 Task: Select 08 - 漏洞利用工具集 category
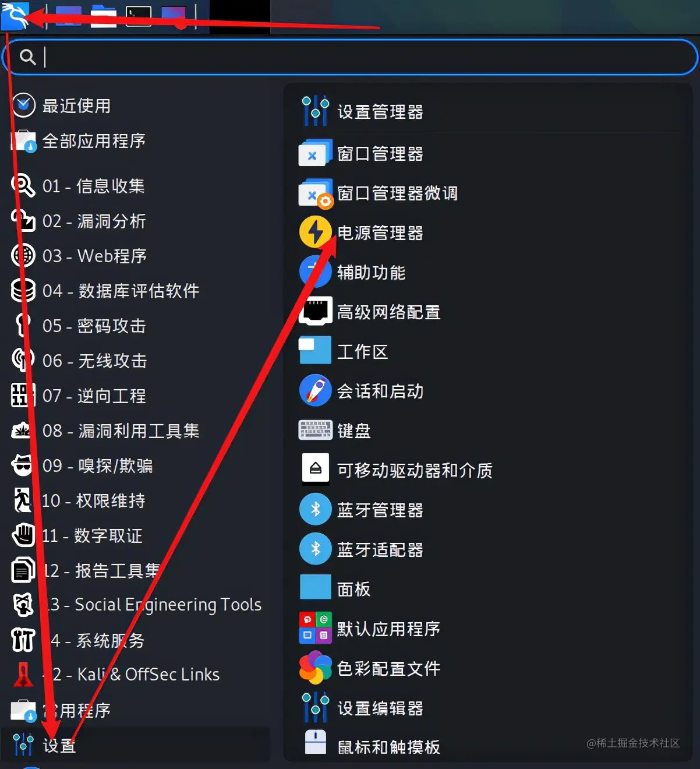click(x=135, y=431)
